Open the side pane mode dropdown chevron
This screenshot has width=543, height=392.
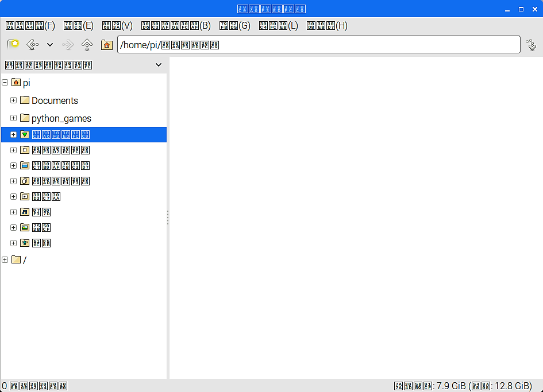159,65
